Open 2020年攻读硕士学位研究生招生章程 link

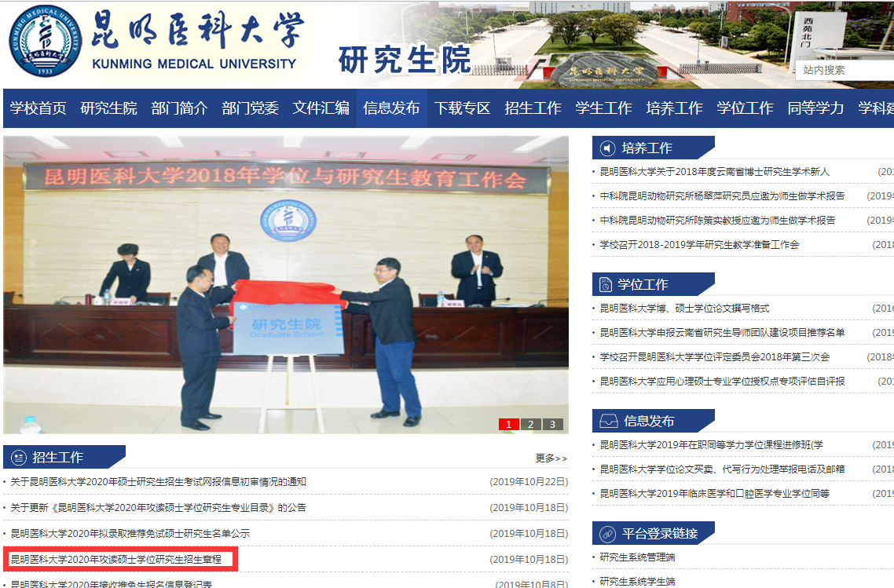click(x=116, y=560)
